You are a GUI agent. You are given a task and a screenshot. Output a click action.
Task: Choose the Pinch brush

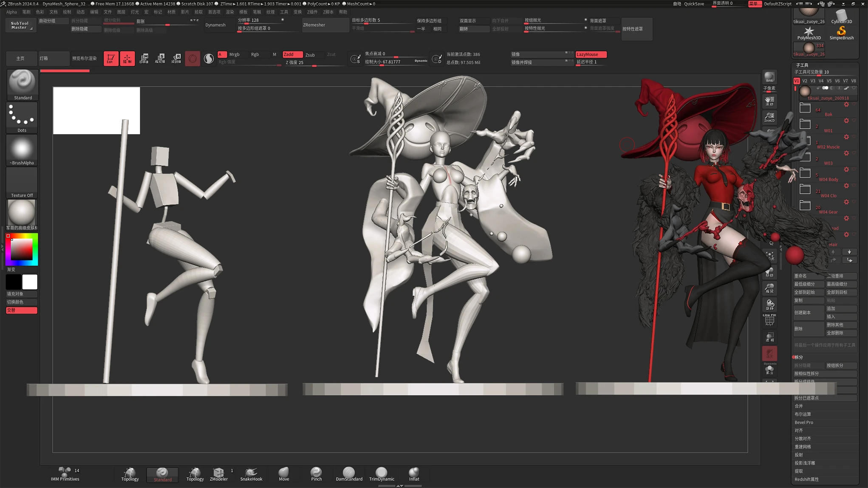pyautogui.click(x=317, y=474)
